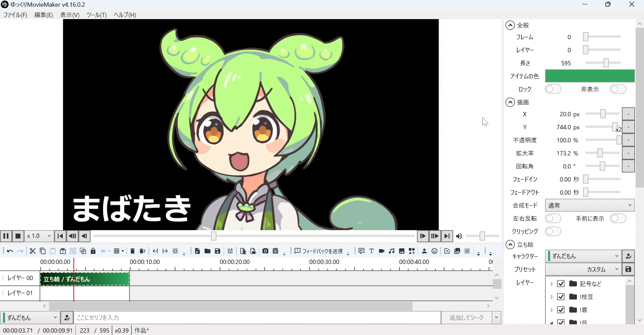Click the undo arrow icon
This screenshot has width=644, height=335.
click(x=10, y=251)
